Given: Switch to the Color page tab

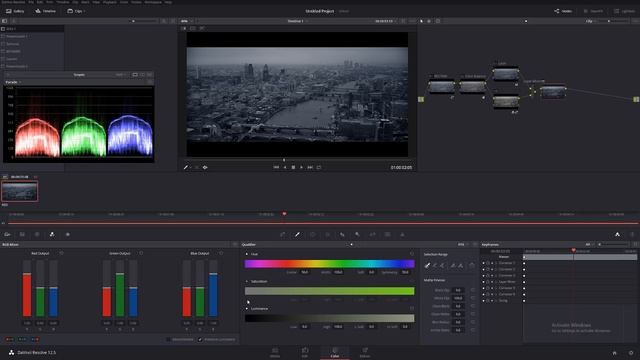Looking at the screenshot, I should tap(335, 352).
